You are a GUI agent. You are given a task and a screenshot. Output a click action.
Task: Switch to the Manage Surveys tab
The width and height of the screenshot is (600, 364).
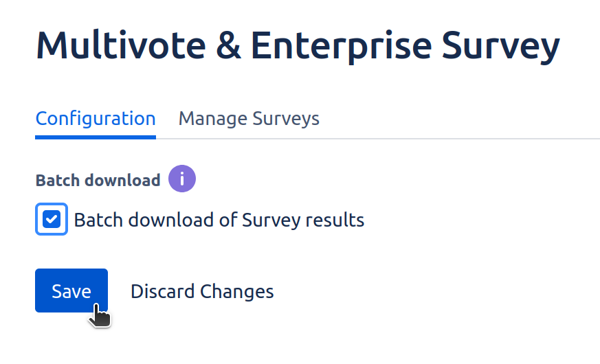[x=249, y=119]
